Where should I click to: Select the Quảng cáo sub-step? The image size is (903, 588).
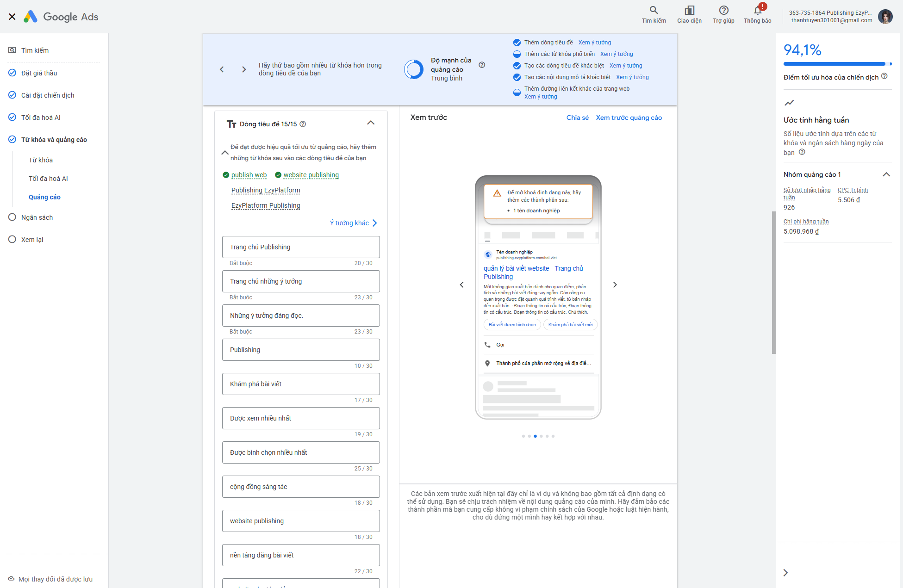(x=44, y=197)
